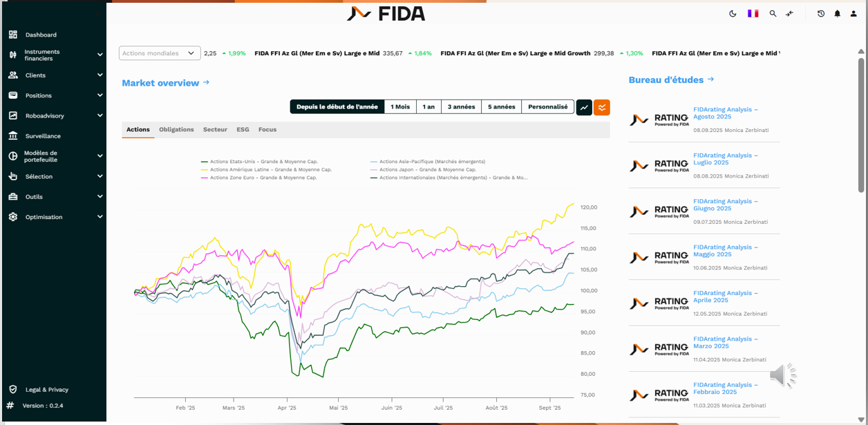Expand the Instruments financiers menu

100,55
